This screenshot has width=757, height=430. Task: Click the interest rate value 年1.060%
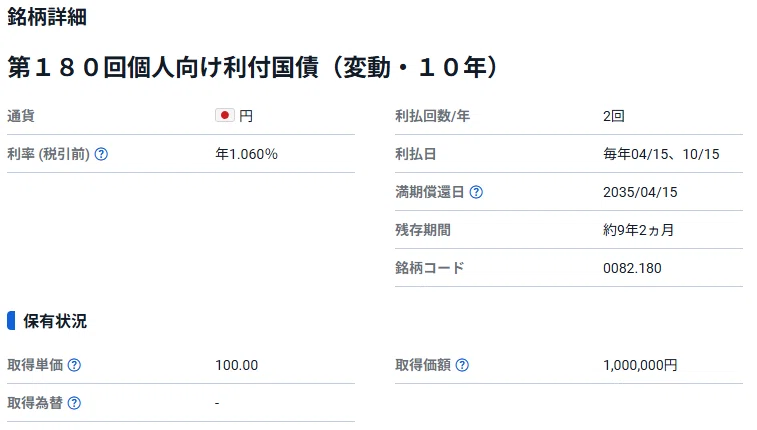[x=246, y=154]
